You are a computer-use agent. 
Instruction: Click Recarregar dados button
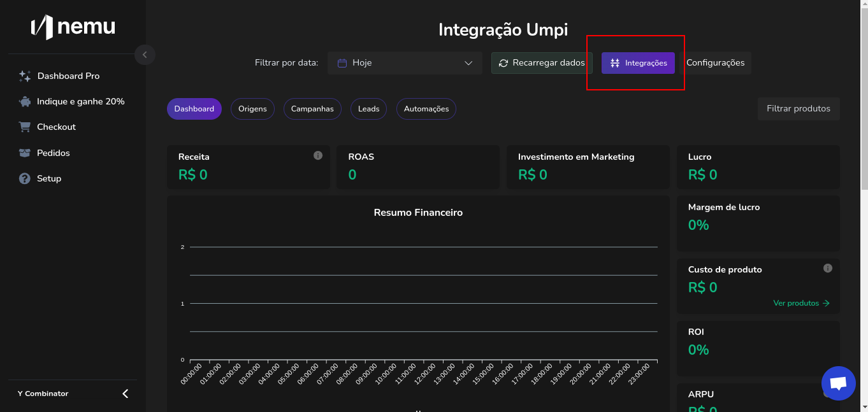point(542,63)
